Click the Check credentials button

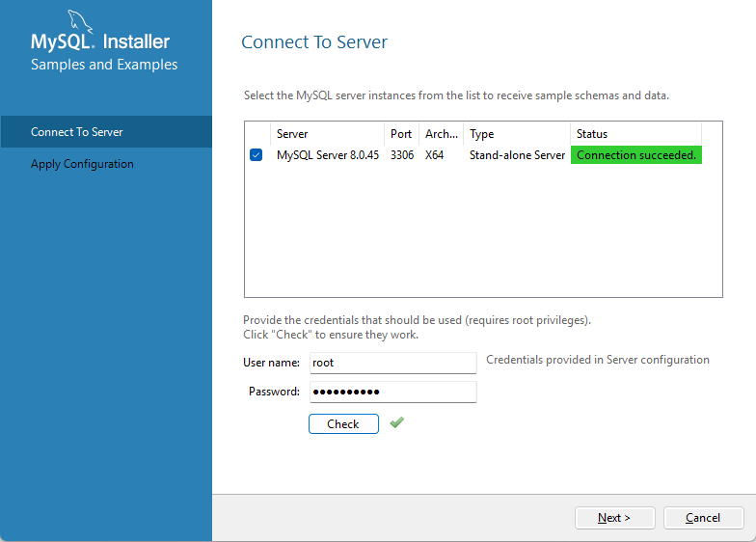click(343, 424)
